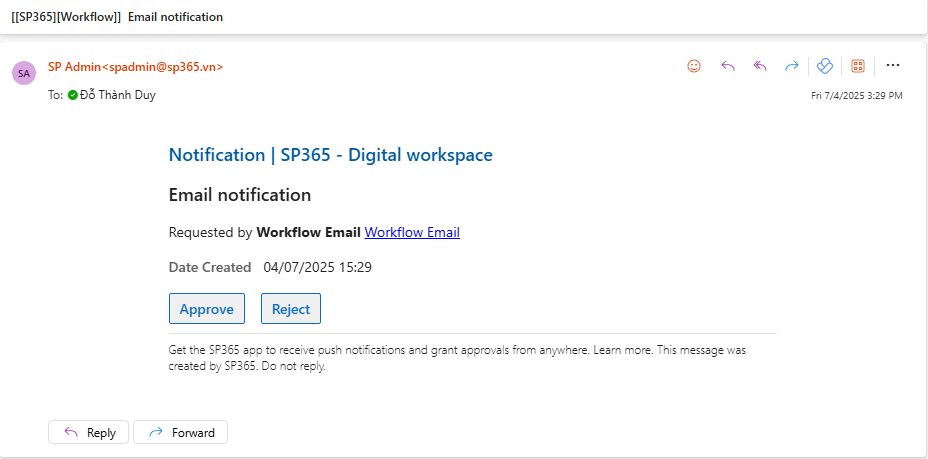Click the Fri 7/4/2025 3:29 PM timestamp
This screenshot has width=928, height=459.
pos(856,96)
